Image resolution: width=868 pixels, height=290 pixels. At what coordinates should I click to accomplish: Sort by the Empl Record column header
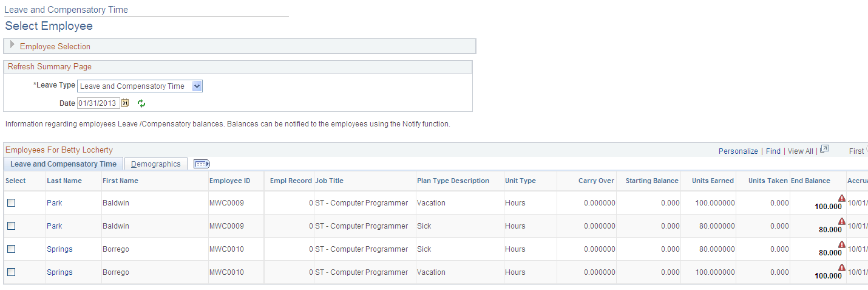tap(291, 181)
